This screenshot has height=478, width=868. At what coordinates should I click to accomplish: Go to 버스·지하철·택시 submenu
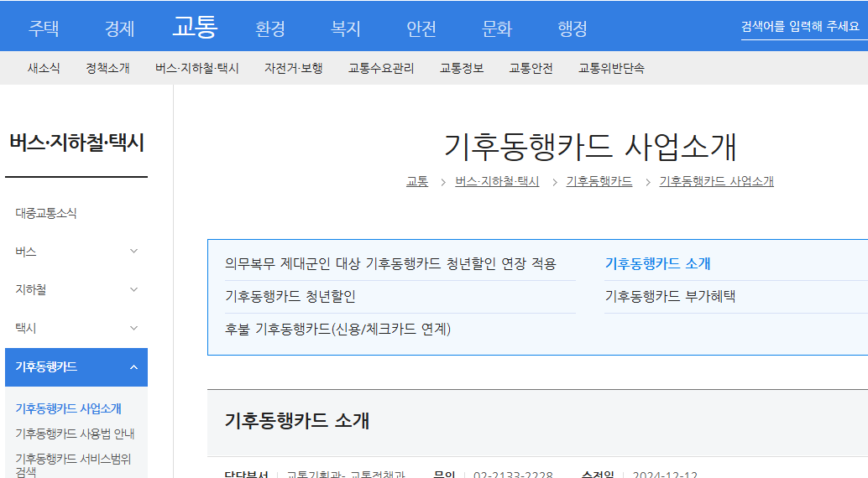pos(197,68)
